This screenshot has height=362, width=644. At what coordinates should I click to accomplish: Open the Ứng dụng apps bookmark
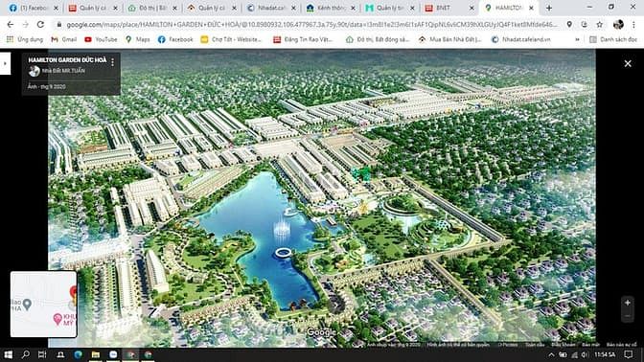pyautogui.click(x=25, y=39)
